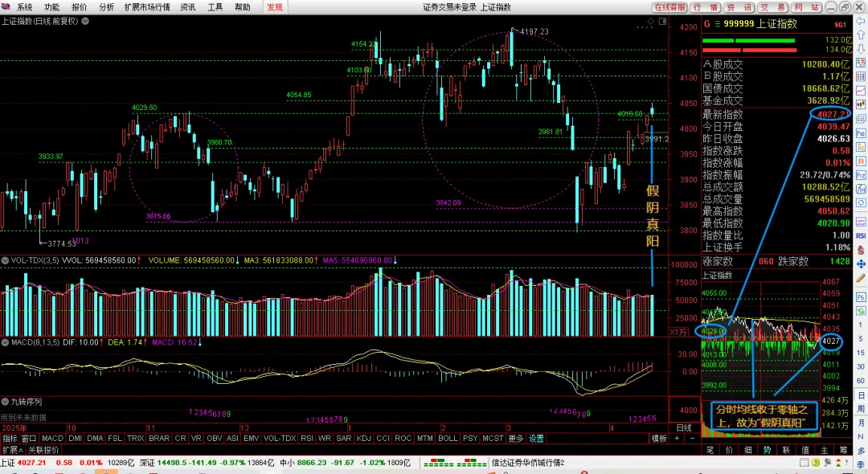
Task: Switch to the RSI indicator tab in the bottom bar
Action: 307,438
